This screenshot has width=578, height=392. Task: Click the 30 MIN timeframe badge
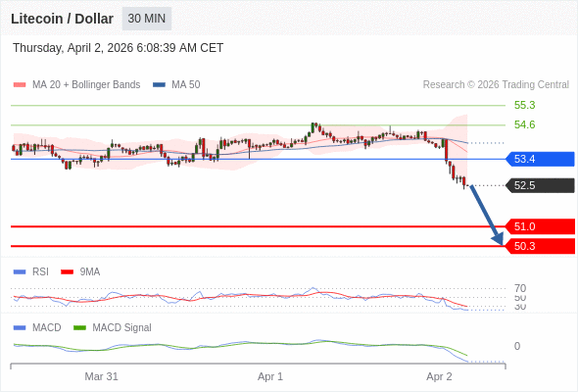click(147, 19)
